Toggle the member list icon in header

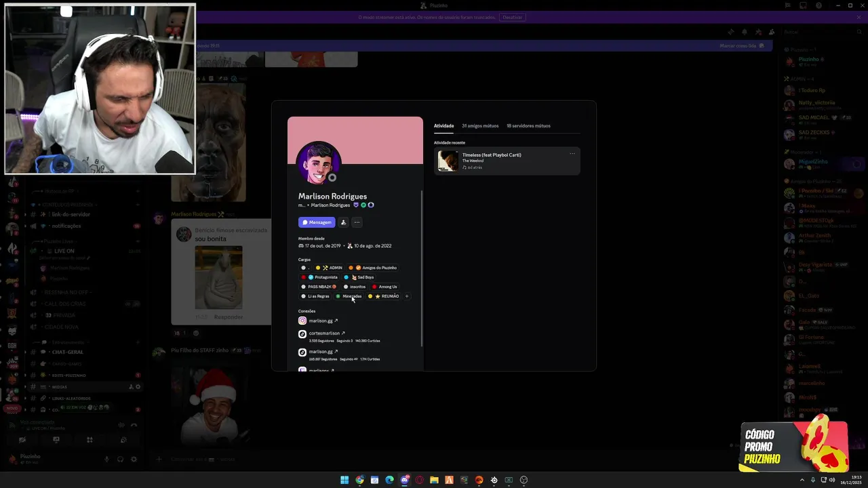[x=772, y=32]
